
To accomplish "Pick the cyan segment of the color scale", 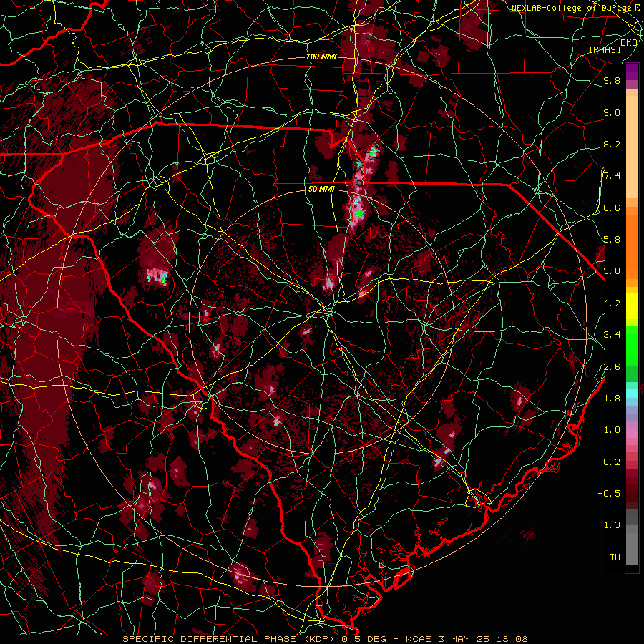I will (x=632, y=394).
